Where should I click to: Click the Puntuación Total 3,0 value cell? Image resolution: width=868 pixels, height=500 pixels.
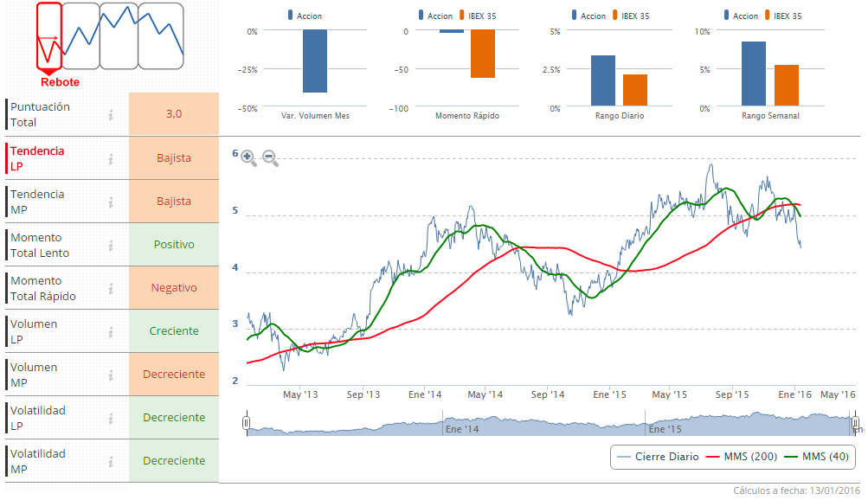coord(174,114)
